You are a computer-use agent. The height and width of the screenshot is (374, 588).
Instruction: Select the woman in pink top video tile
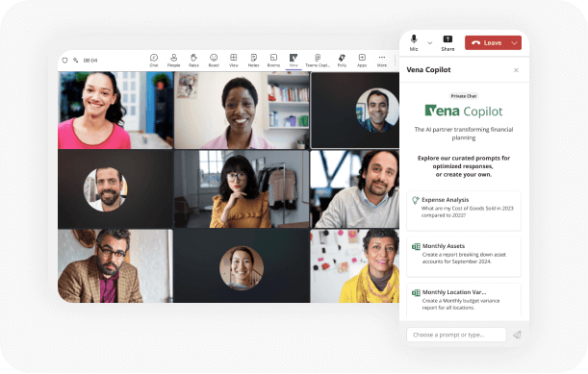[x=115, y=111]
